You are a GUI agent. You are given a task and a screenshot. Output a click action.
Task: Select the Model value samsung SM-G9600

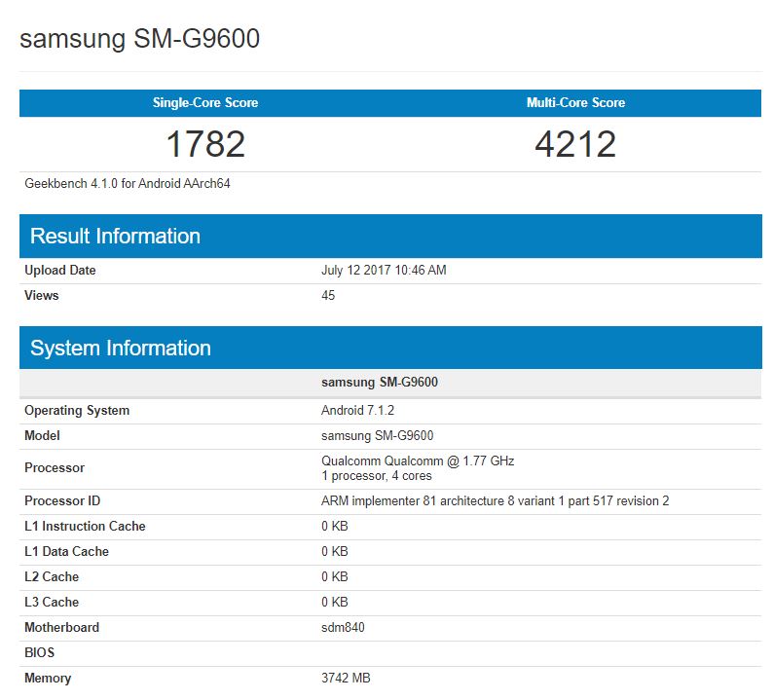click(x=377, y=436)
